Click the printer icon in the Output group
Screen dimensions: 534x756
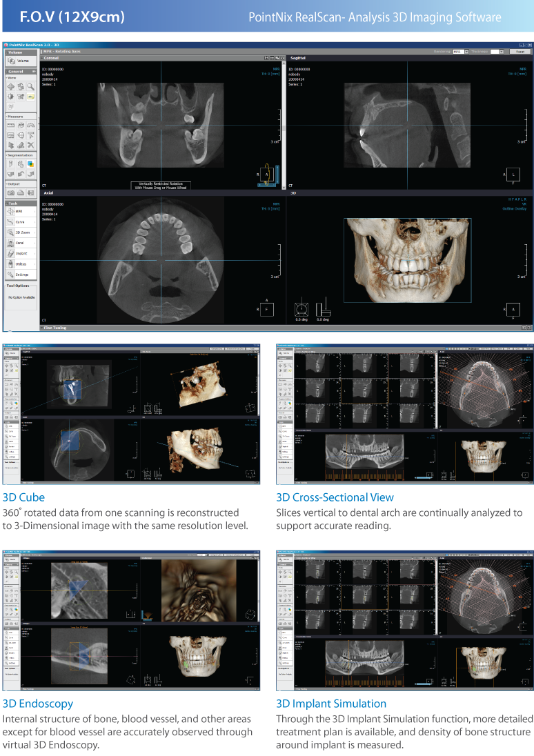21,193
